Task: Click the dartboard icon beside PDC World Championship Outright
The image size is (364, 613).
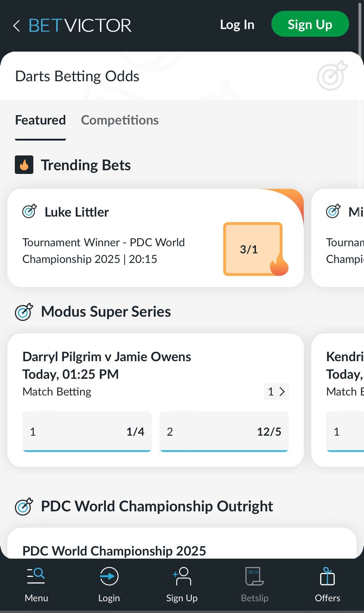Action: [x=24, y=506]
